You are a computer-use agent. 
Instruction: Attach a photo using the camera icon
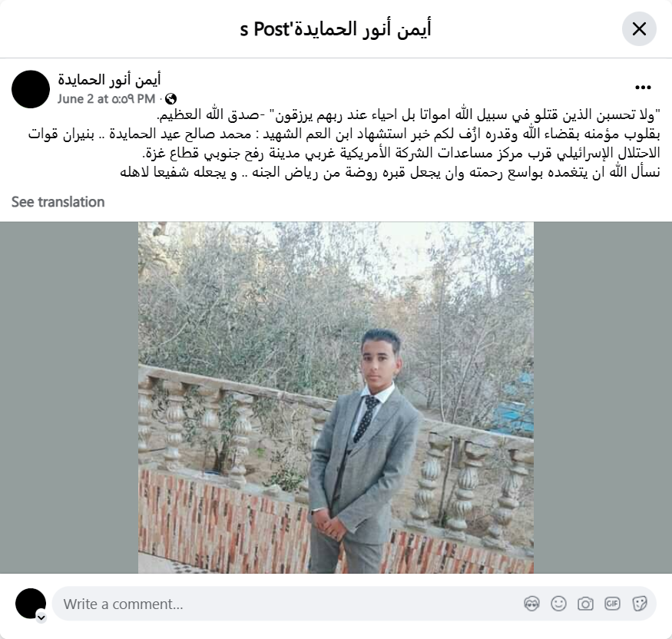[x=585, y=604]
